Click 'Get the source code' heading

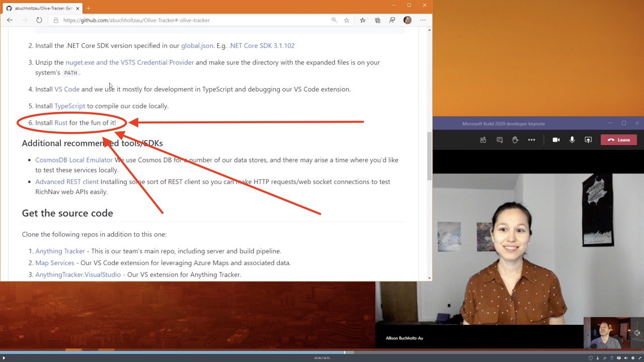point(67,213)
